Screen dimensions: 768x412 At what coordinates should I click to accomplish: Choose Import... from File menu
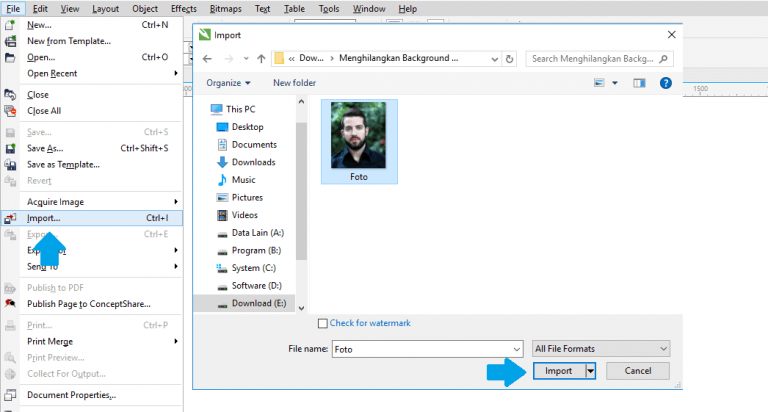(x=92, y=218)
